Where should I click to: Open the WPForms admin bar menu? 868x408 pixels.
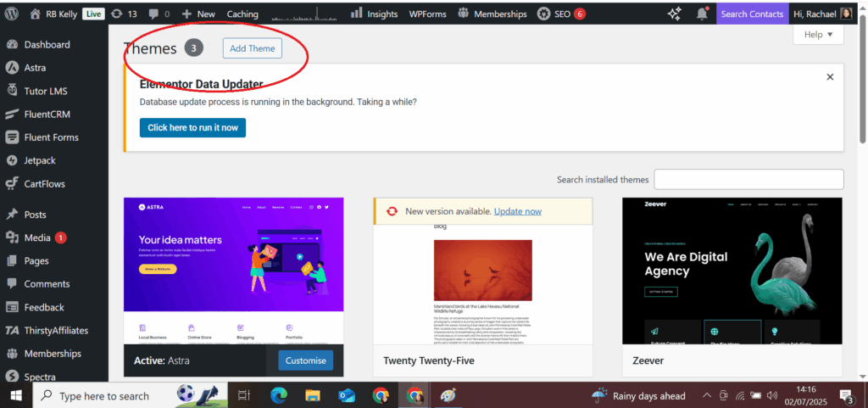coord(427,14)
